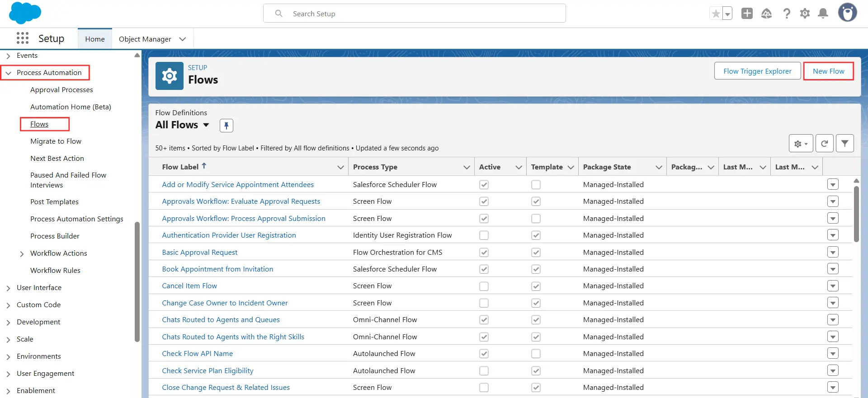Viewport: 868px width, 398px height.
Task: Click the Flows setup gear icon
Action: 170,76
